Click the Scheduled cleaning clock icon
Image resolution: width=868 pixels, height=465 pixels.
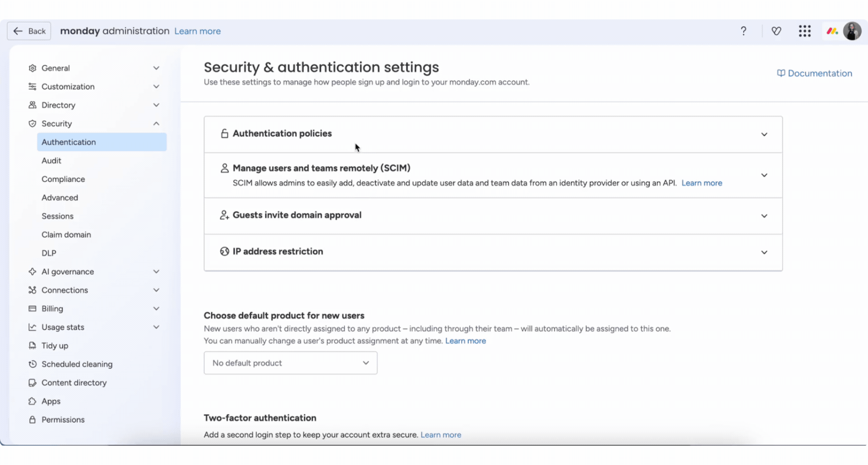pyautogui.click(x=32, y=364)
